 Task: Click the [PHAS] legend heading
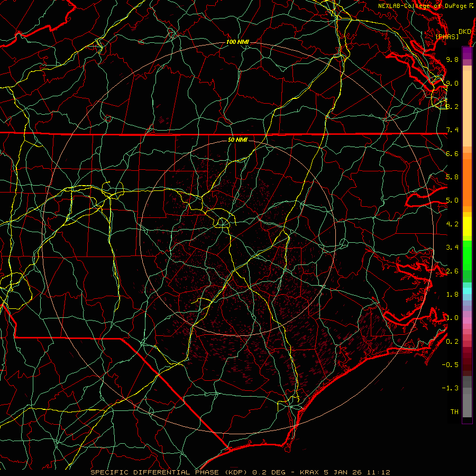447,36
